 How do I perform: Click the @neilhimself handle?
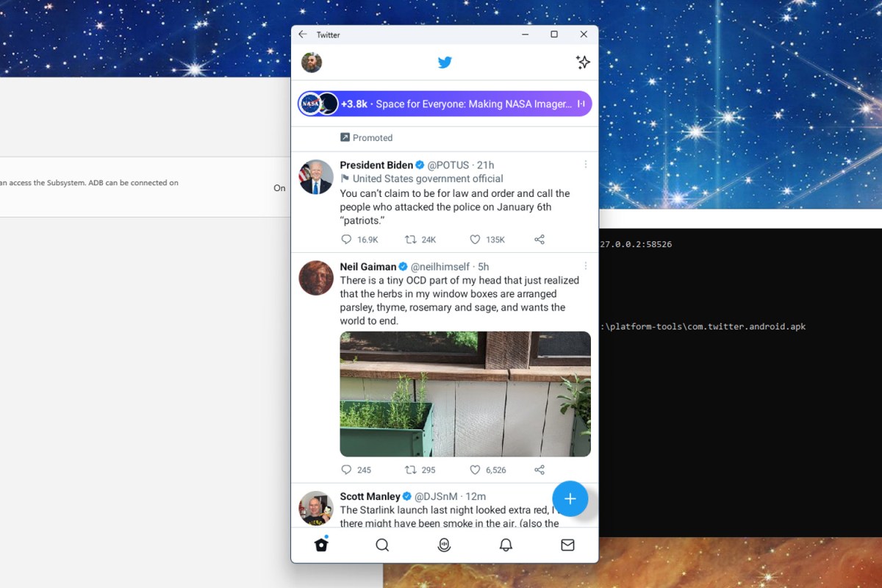coord(441,267)
